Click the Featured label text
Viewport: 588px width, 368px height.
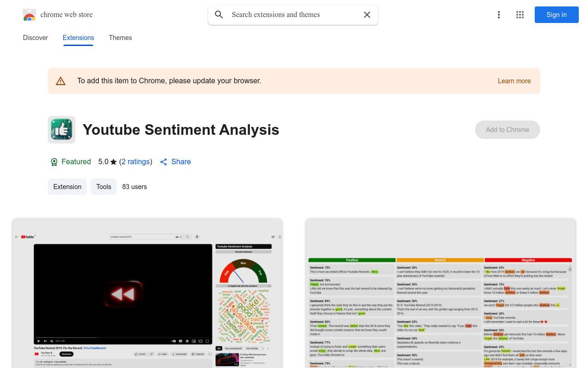[x=76, y=162]
